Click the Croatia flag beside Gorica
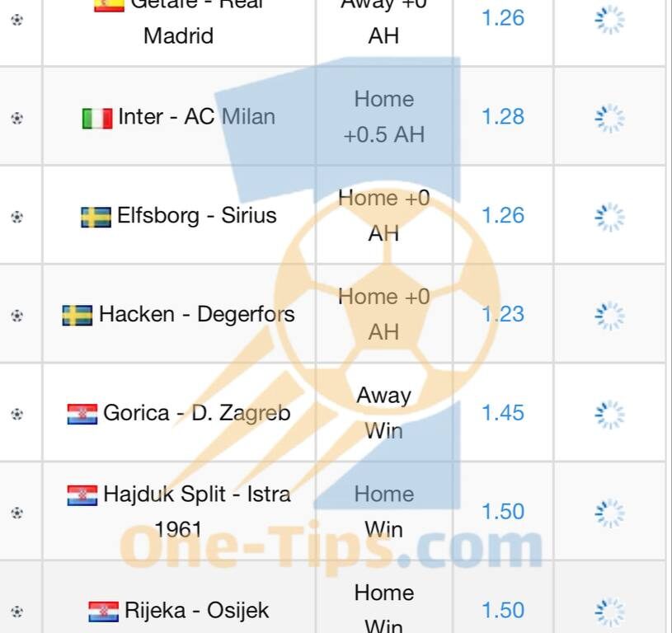The height and width of the screenshot is (633, 672). click(x=82, y=414)
